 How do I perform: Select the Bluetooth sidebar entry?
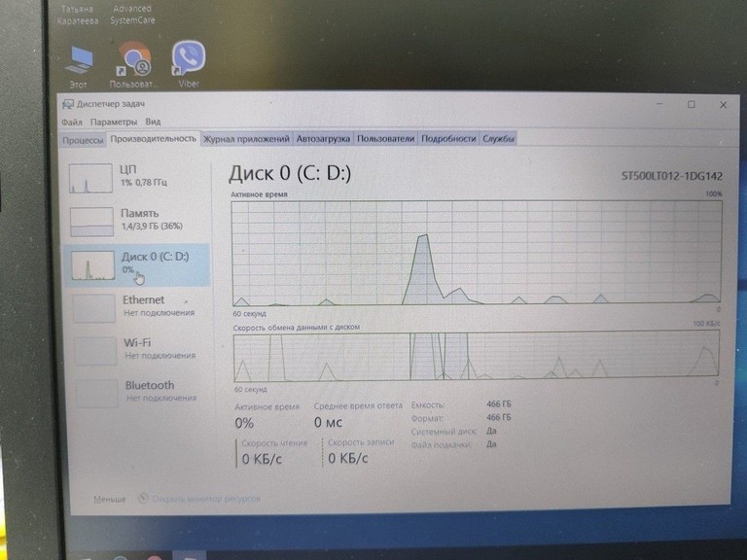[x=139, y=392]
